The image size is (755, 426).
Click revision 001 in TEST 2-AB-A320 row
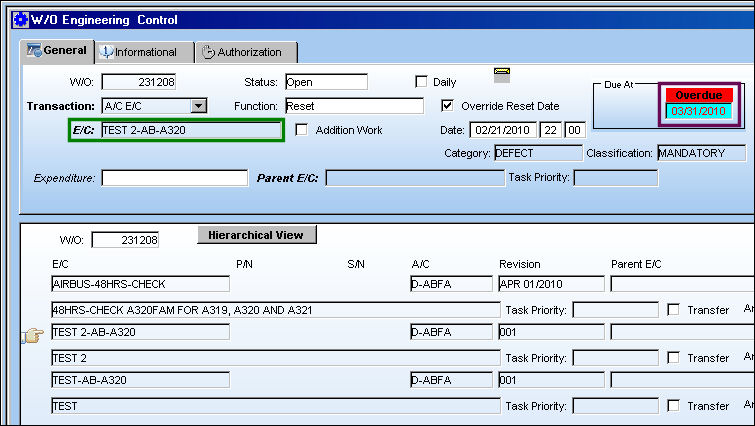551,332
